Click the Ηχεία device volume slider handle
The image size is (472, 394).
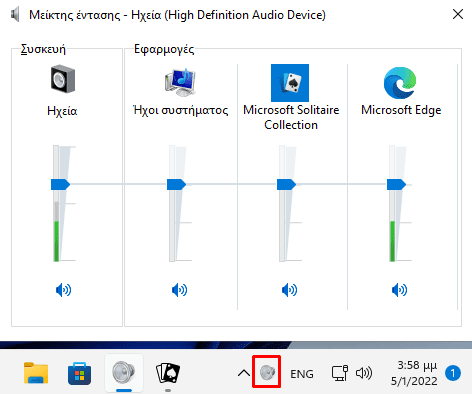click(60, 184)
